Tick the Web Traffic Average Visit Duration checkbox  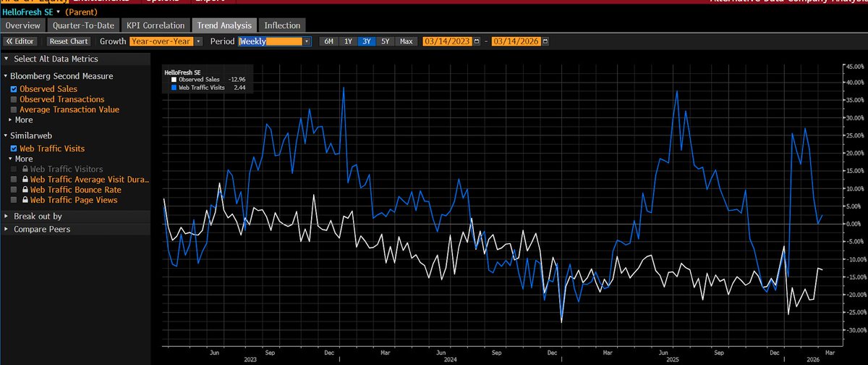click(14, 180)
